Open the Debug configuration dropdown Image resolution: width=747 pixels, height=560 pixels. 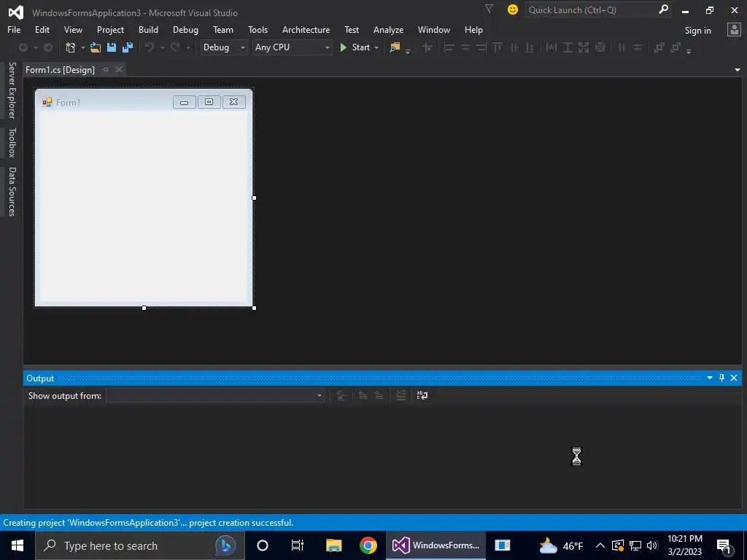click(224, 47)
